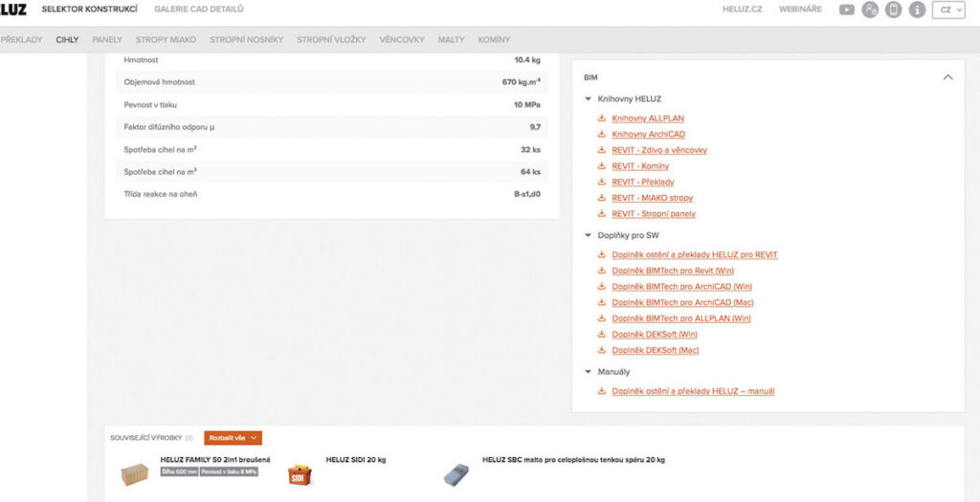Open the info icon in header
The image size is (980, 502).
pos(917,10)
